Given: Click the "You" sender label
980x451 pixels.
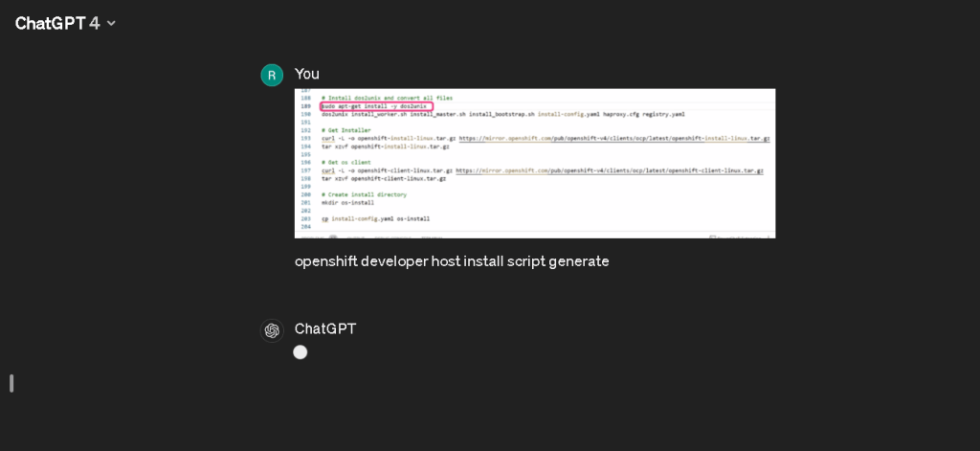Looking at the screenshot, I should [307, 74].
